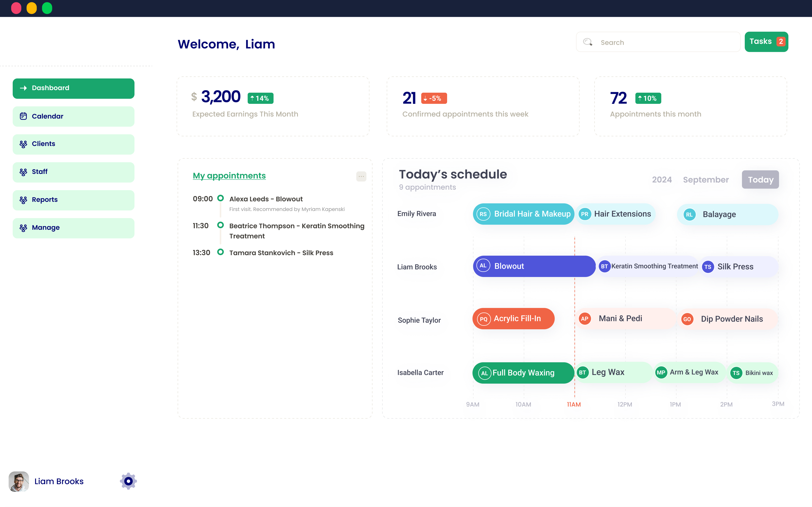Click the 14% earnings increase badge

click(260, 98)
